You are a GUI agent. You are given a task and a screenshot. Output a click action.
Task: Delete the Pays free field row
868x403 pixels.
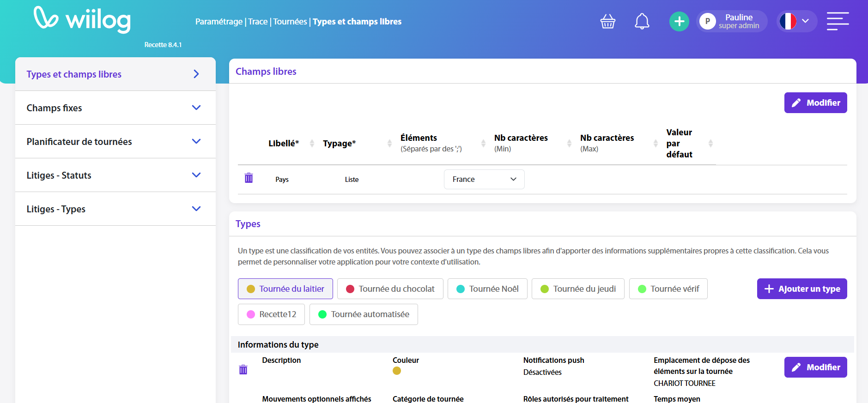click(x=249, y=178)
